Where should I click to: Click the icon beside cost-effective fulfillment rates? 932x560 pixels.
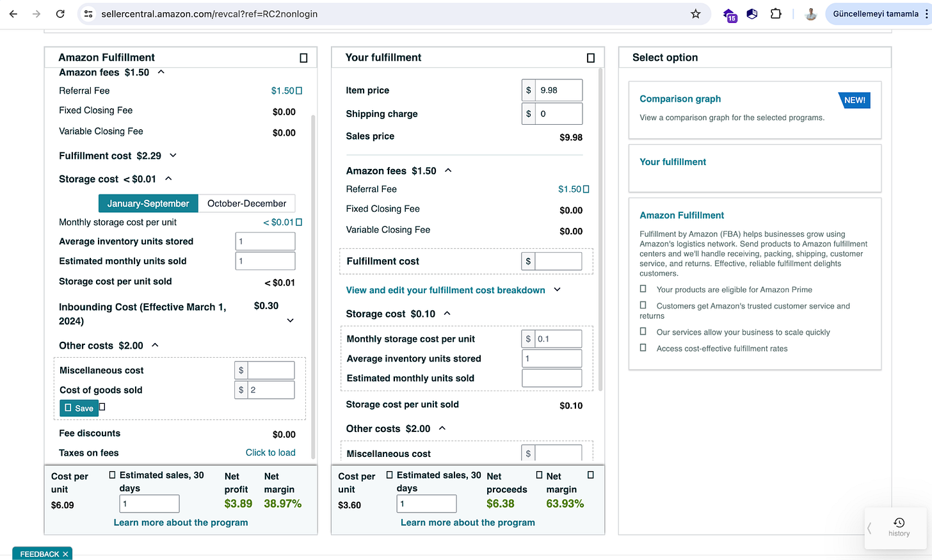click(x=643, y=348)
